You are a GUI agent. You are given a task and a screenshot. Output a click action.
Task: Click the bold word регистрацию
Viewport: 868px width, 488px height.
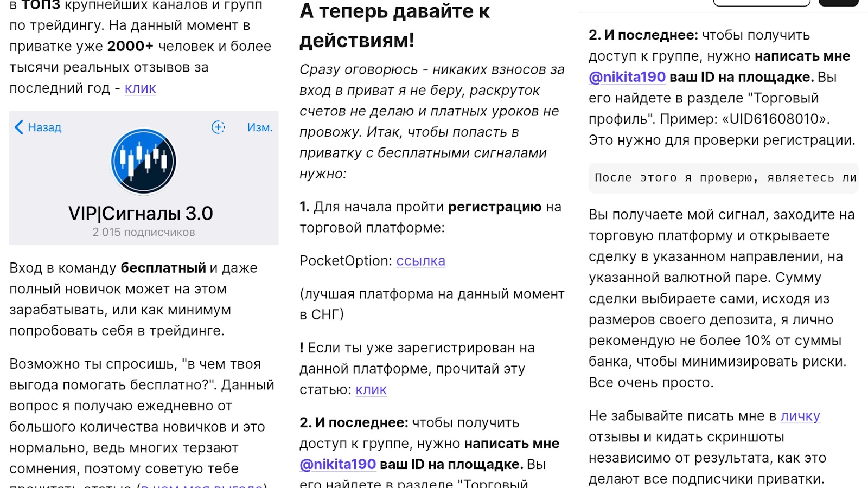pyautogui.click(x=495, y=207)
